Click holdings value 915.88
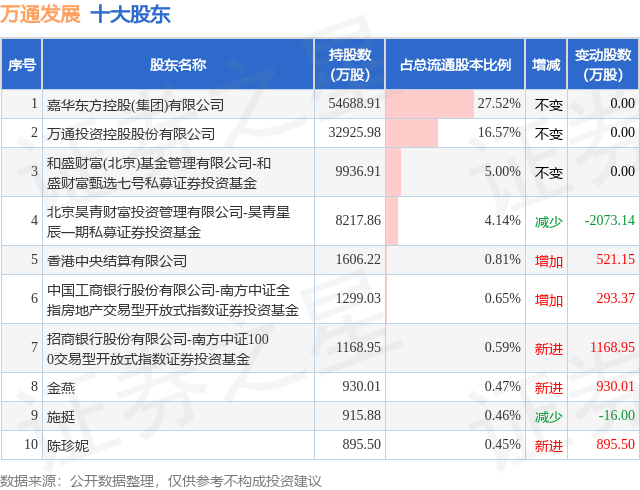Screen dimensions: 640x490 361,415
